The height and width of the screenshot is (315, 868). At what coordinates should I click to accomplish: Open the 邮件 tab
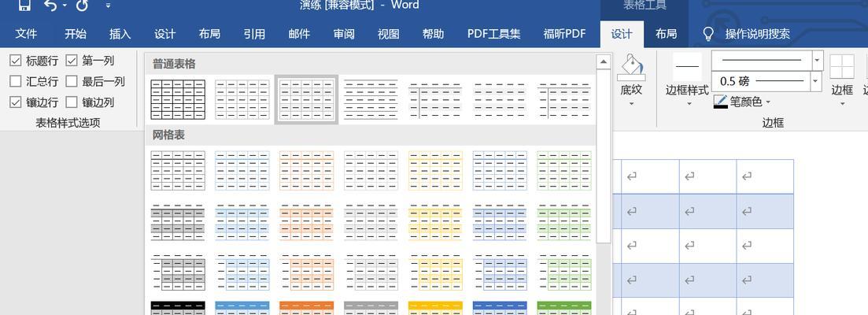tap(299, 35)
